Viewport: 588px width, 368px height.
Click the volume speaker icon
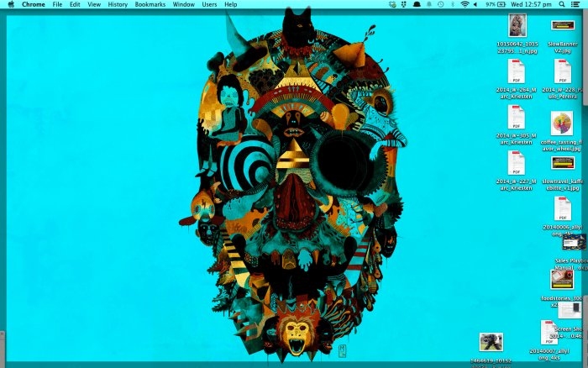pyautogui.click(x=475, y=4)
